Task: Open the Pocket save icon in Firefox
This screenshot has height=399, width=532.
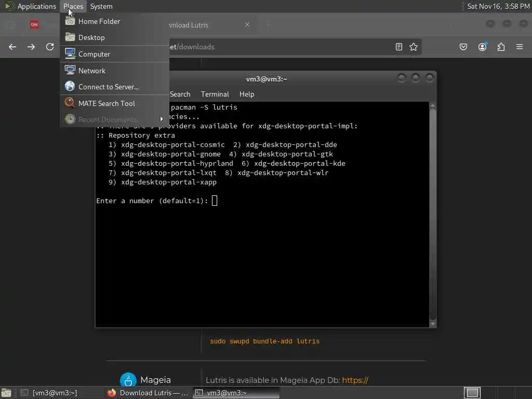Action: point(463,47)
